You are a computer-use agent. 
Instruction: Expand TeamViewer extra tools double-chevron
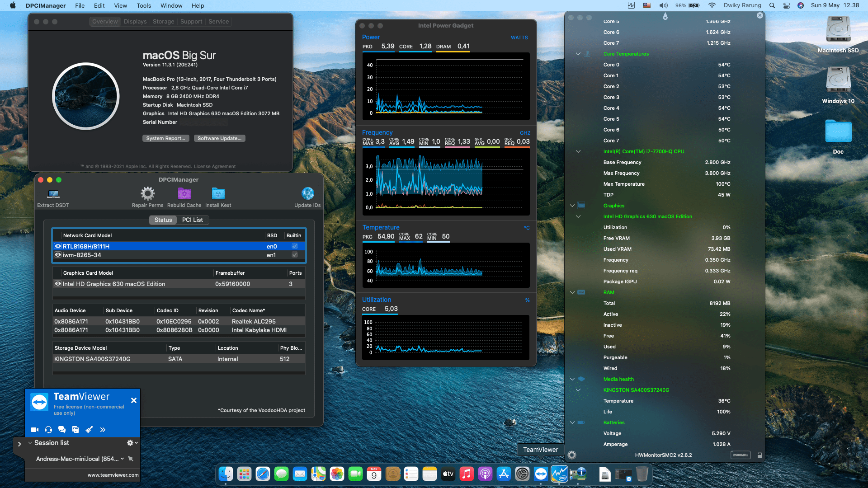[x=103, y=430]
